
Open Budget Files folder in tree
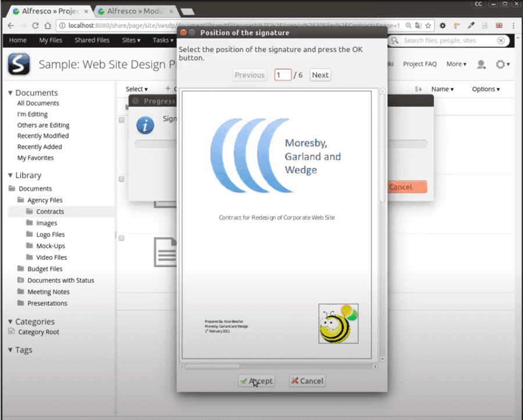[x=45, y=268]
